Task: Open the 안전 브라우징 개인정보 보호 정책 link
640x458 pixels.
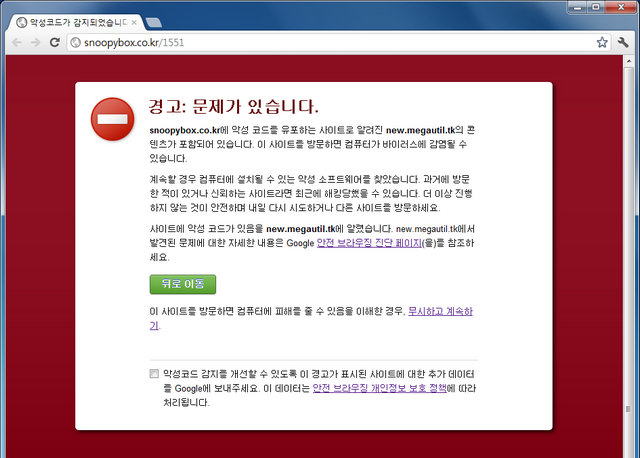Action: [x=380, y=388]
